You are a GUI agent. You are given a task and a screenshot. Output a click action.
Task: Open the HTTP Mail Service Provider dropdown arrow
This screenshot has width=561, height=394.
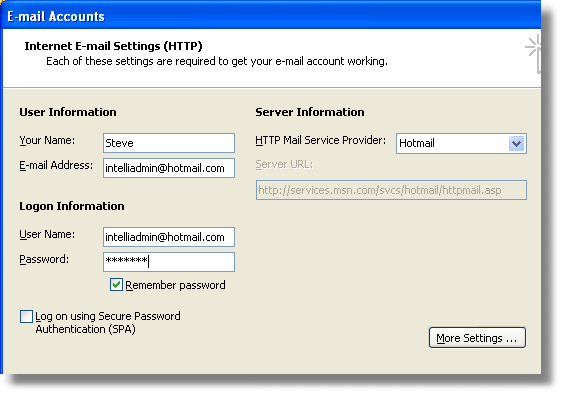tap(516, 144)
